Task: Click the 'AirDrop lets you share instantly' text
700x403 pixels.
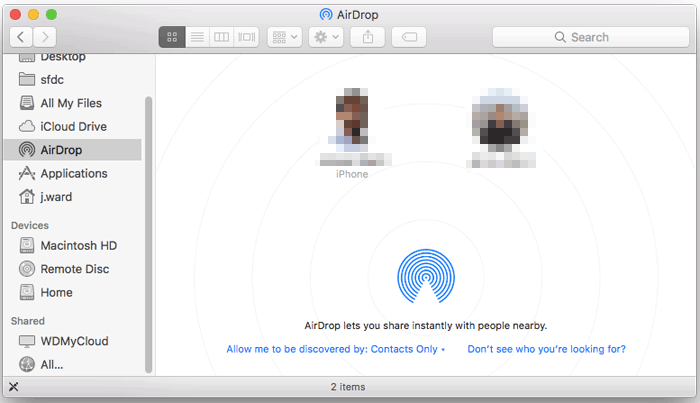Action: (425, 326)
